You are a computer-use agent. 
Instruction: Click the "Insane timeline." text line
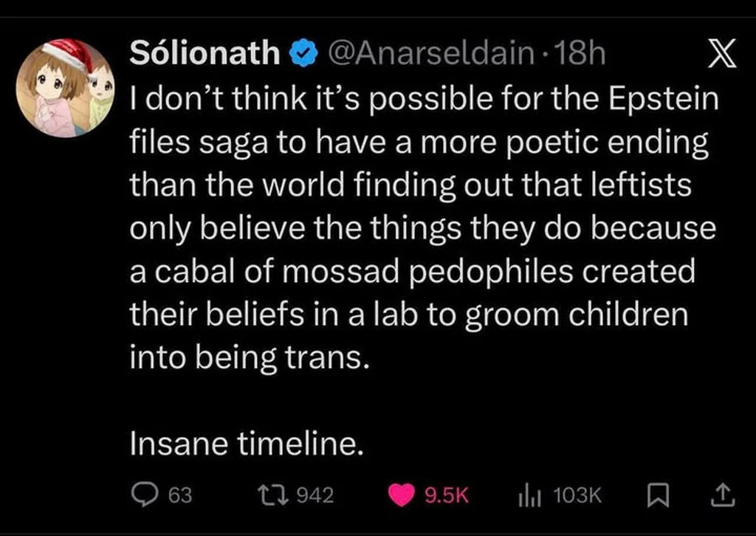pyautogui.click(x=247, y=443)
